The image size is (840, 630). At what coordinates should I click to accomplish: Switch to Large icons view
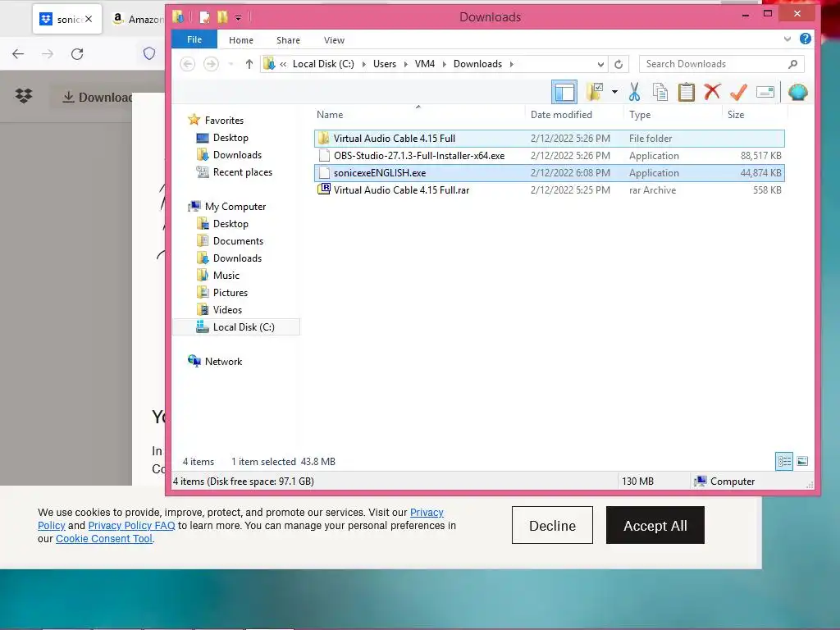[802, 461]
